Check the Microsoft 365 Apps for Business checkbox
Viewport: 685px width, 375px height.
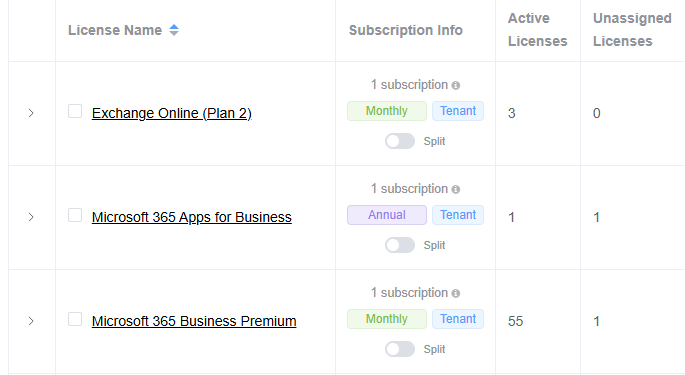[x=75, y=215]
